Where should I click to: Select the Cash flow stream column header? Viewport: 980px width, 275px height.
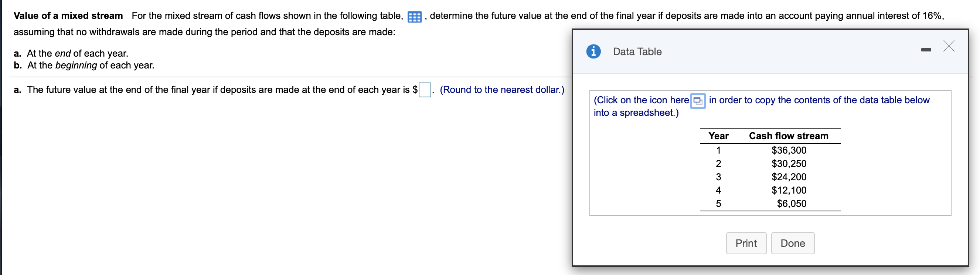click(x=788, y=136)
